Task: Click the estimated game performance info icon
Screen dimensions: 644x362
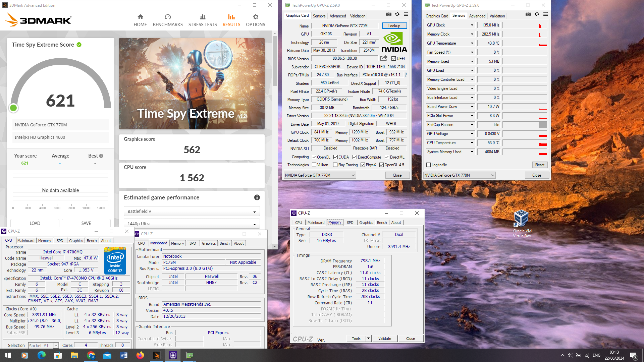Action: tap(257, 197)
